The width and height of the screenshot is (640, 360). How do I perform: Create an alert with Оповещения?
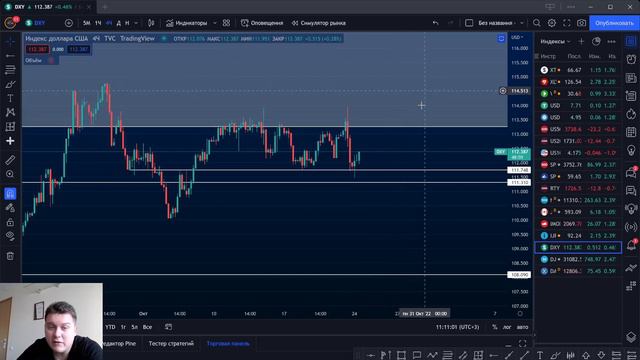[x=262, y=23]
